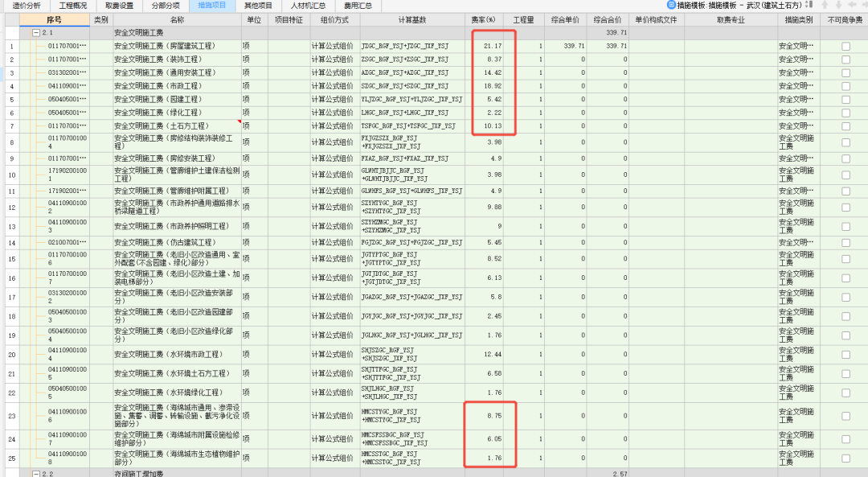This screenshot has height=477, width=868.
Task: Tick 不可竞争费 checkbox for 房屋建筑工程 row
Action: click(x=845, y=46)
